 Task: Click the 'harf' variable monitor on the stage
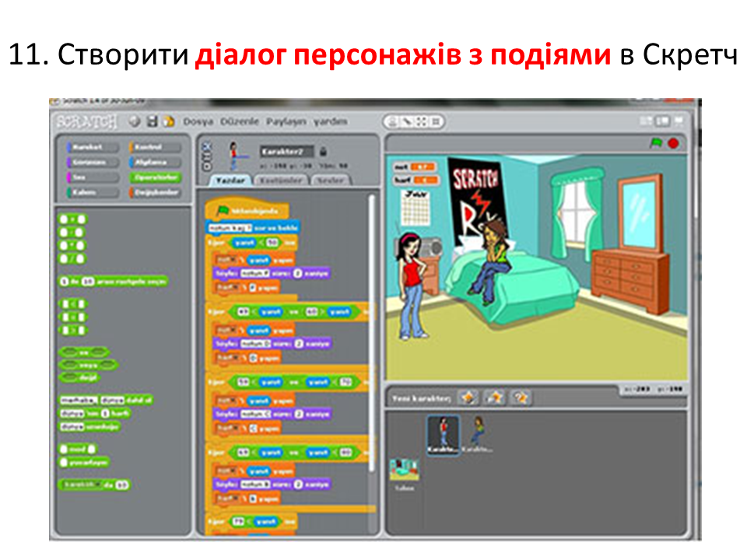pos(416,180)
